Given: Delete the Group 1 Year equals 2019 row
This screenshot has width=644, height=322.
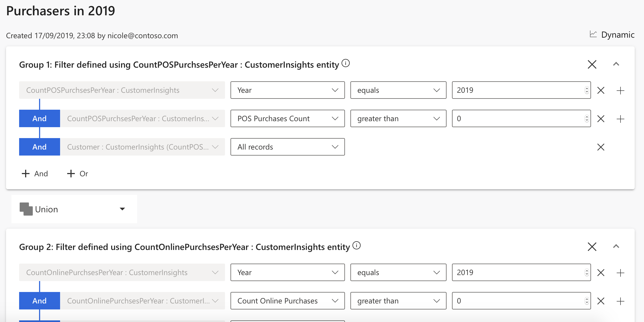Looking at the screenshot, I should tap(601, 90).
